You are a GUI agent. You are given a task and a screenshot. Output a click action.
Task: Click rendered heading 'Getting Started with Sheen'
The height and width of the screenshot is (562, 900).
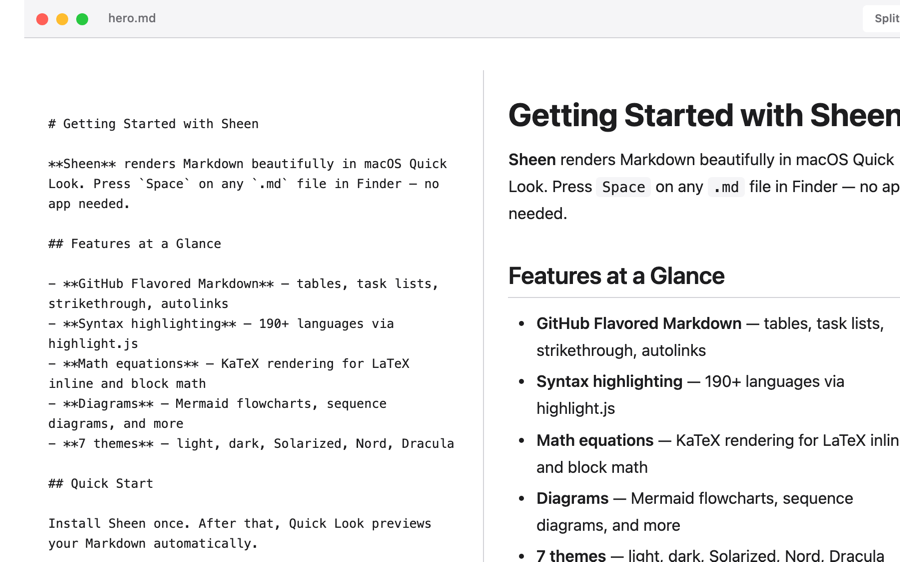point(704,115)
